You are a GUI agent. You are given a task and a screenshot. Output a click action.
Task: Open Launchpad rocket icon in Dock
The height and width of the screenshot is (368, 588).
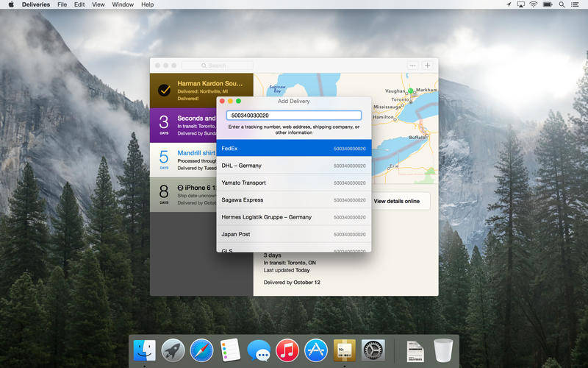point(173,350)
